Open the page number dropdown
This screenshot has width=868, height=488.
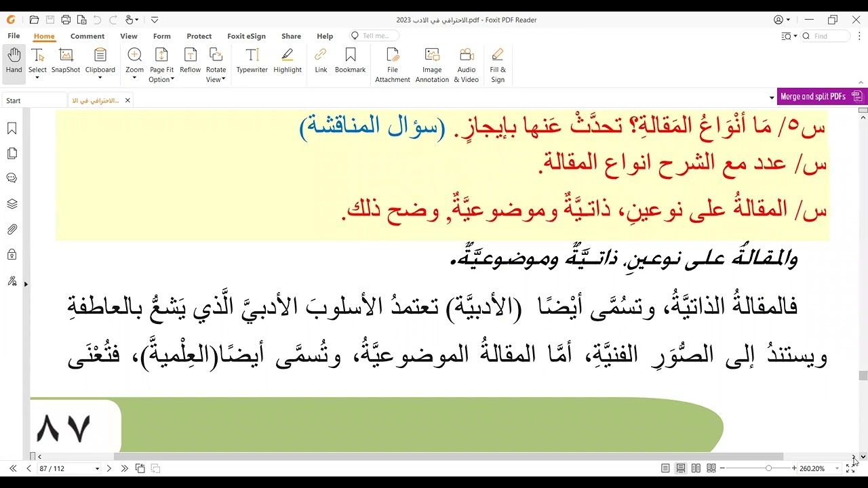pos(97,468)
